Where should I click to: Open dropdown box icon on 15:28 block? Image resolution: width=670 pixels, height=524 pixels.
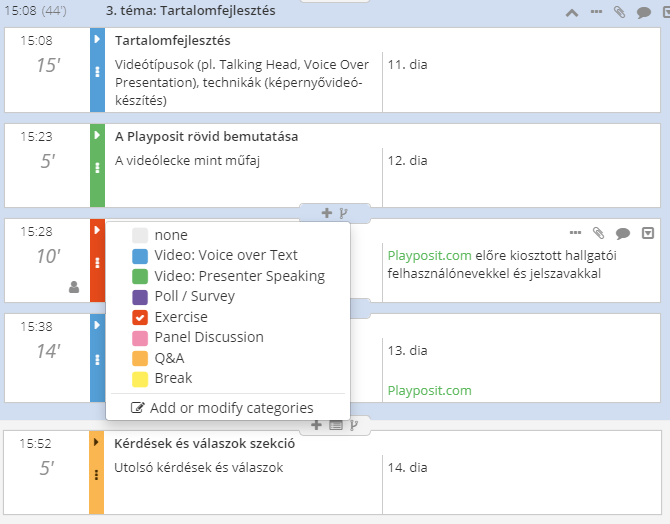[x=648, y=233]
